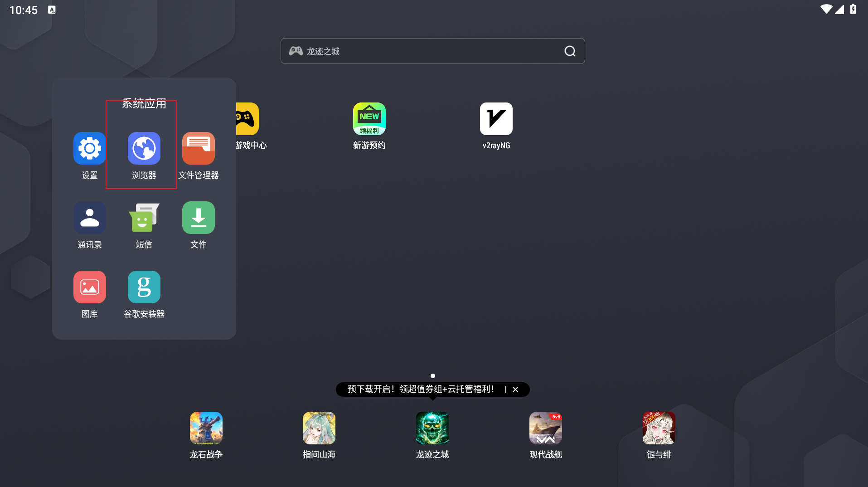This screenshot has width=868, height=487.
Task: Check the cellular signal icon
Action: point(839,9)
